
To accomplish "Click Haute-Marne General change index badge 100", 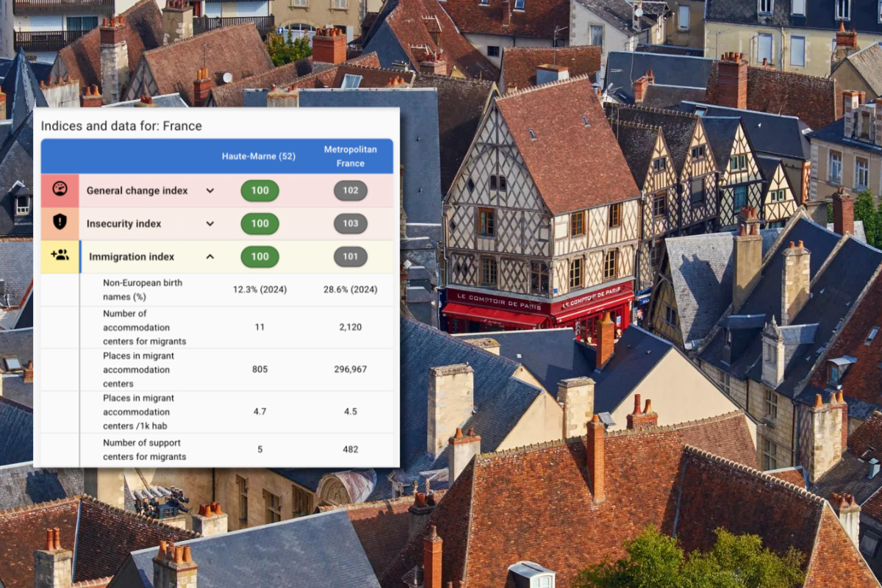I will pos(260,190).
